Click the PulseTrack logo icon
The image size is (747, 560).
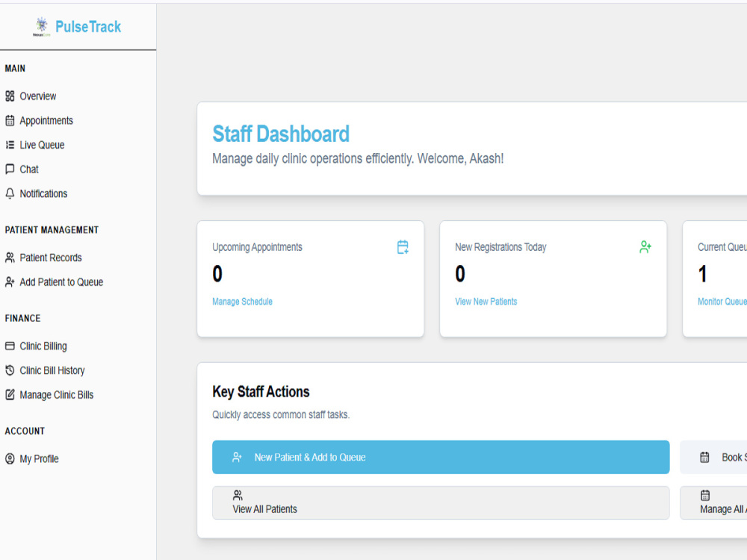[42, 27]
